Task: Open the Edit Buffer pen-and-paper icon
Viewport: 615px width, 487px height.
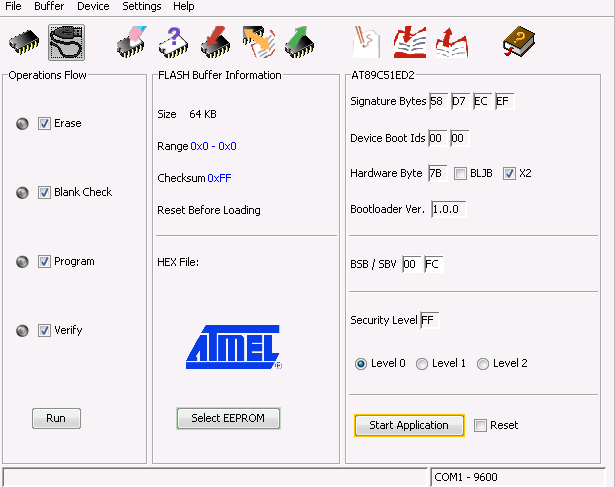Action: pyautogui.click(x=366, y=42)
